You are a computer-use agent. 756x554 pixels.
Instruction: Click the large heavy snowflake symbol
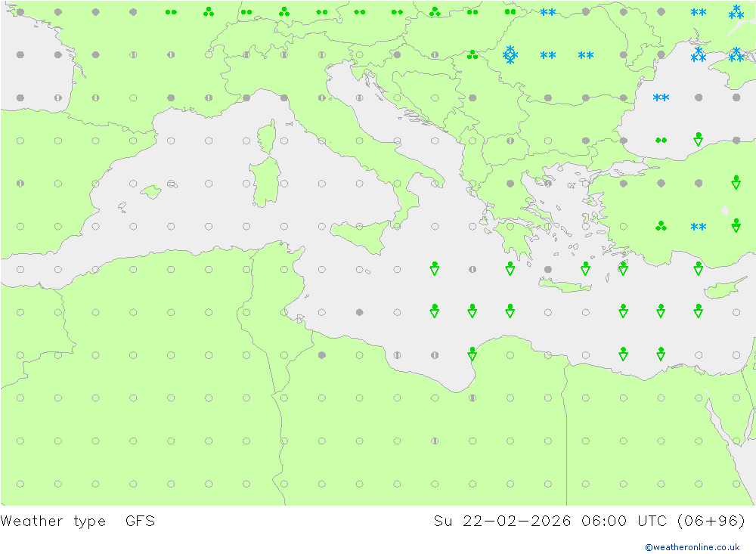(510, 55)
